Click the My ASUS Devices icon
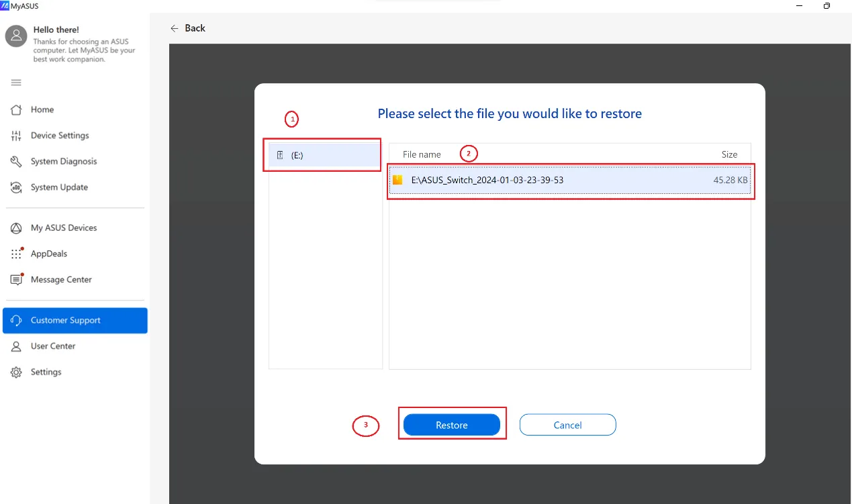Viewport: 852px width, 504px height. tap(17, 228)
